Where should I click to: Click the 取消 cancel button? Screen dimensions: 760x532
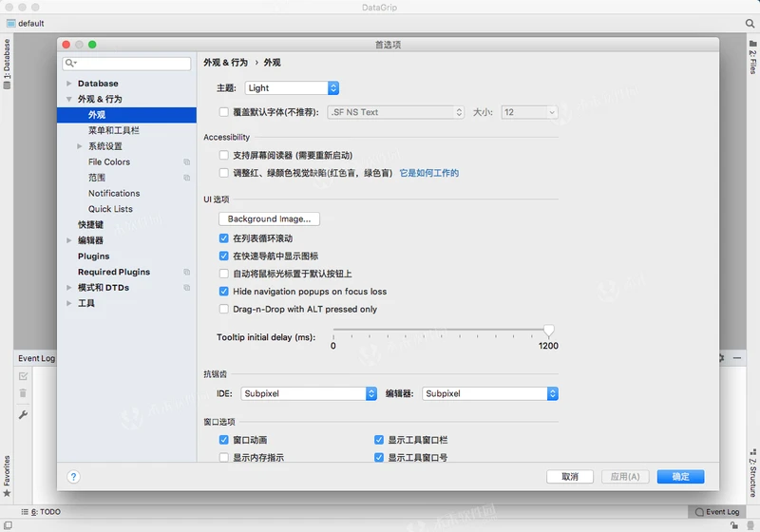point(569,477)
